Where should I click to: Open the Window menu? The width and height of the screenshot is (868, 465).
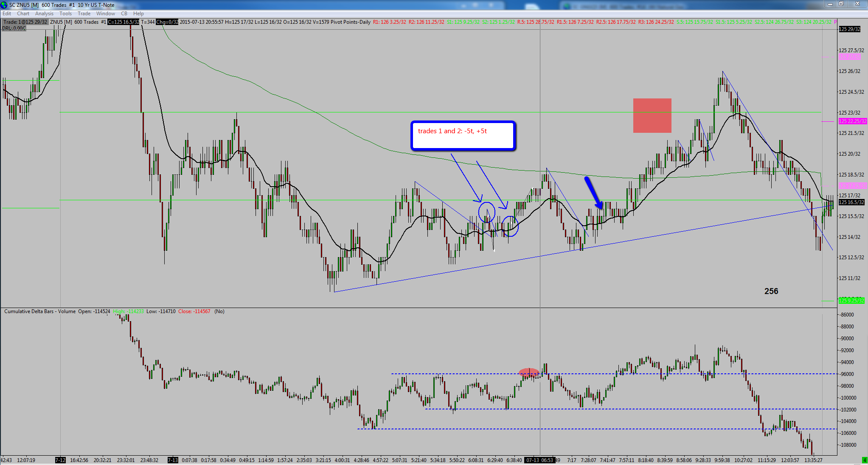point(105,14)
